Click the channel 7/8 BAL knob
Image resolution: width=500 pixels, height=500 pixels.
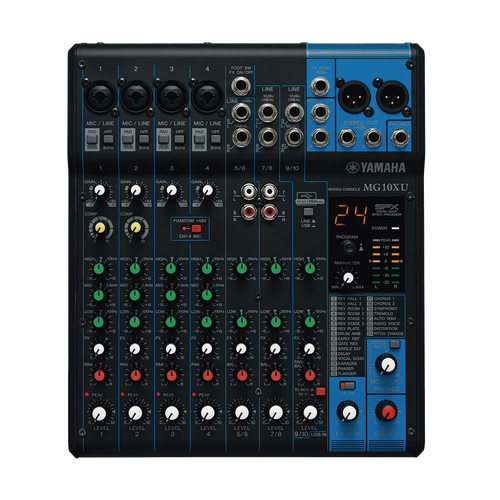pyautogui.click(x=276, y=376)
